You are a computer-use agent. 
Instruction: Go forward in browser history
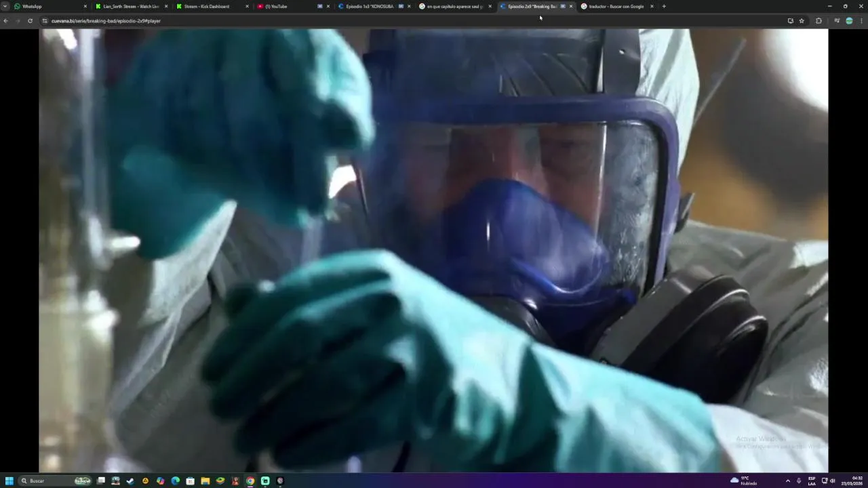click(18, 21)
